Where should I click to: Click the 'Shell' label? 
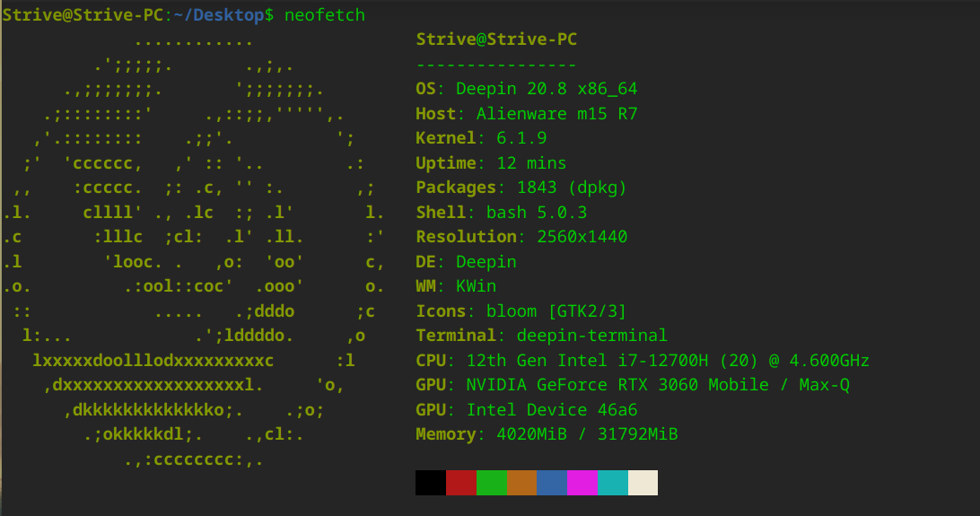[441, 213]
